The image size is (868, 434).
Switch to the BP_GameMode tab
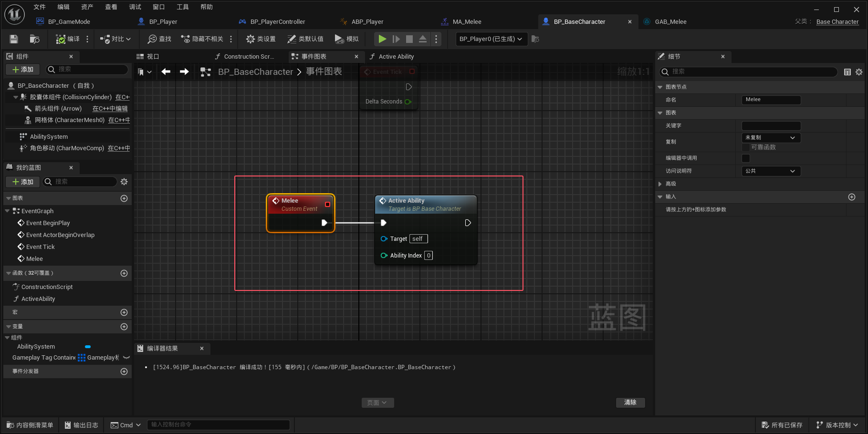pyautogui.click(x=69, y=21)
